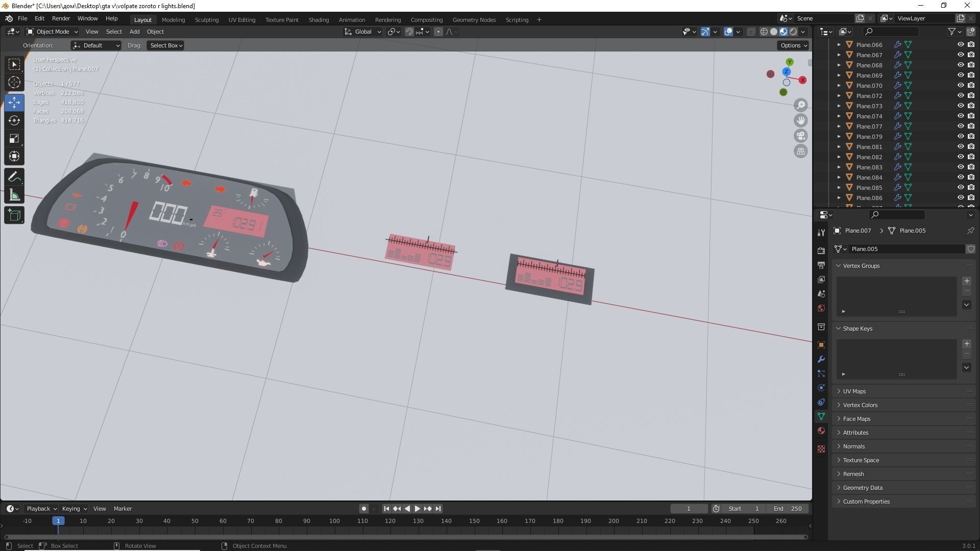Select the 3D Cursor tool
This screenshot has width=980, height=551.
tap(14, 82)
